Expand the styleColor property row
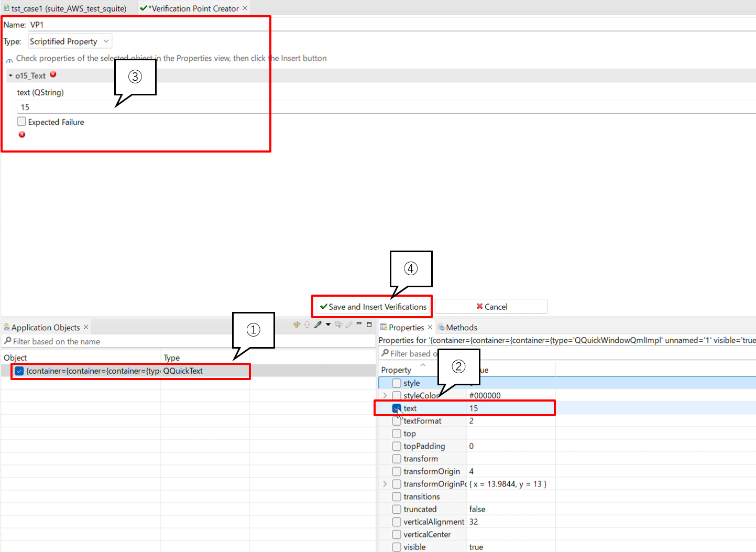Screen dimensions: 756x552 coord(385,396)
